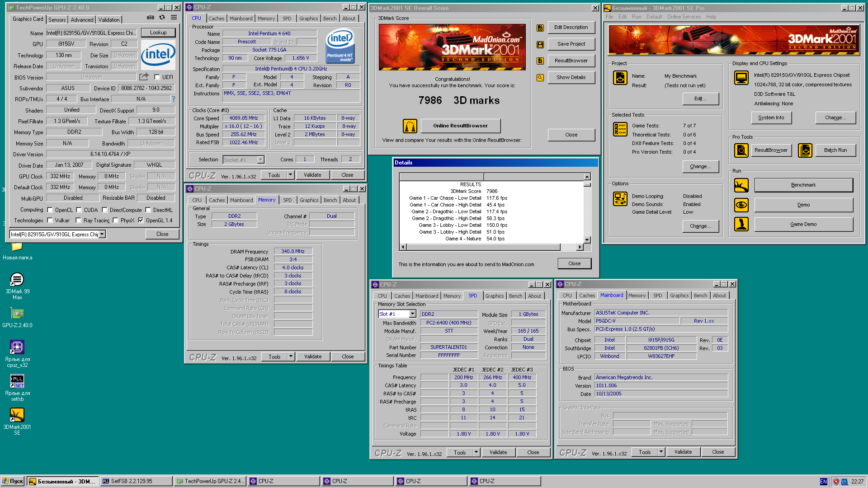Screen dimensions: 868x488
Task: Click Online ResultBrowser button
Action: click(460, 126)
